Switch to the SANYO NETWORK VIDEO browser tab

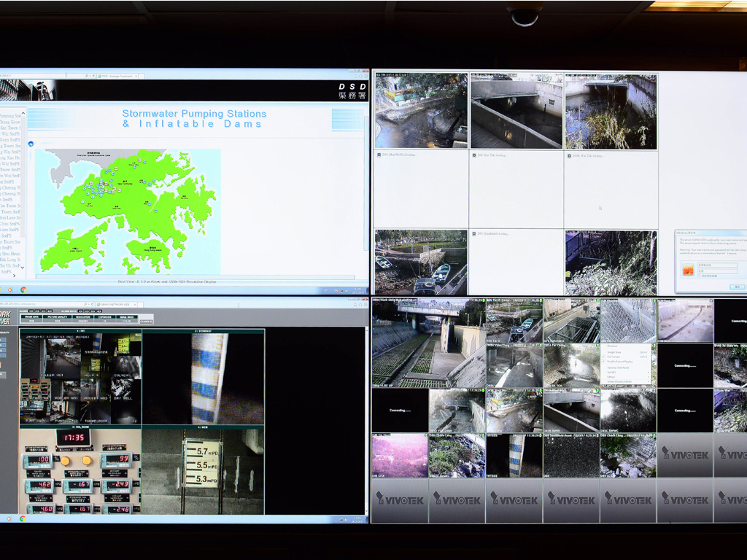pyautogui.click(x=116, y=304)
